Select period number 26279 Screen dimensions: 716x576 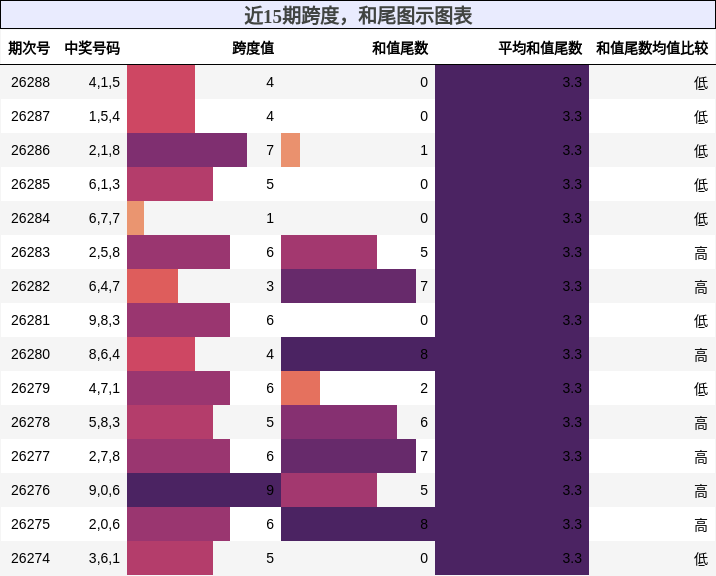[x=30, y=388]
